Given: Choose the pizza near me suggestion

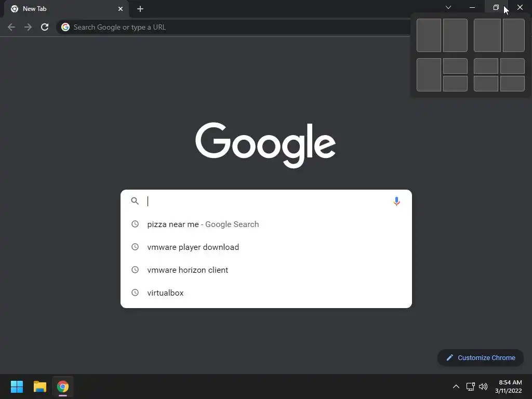Looking at the screenshot, I should click(267, 224).
